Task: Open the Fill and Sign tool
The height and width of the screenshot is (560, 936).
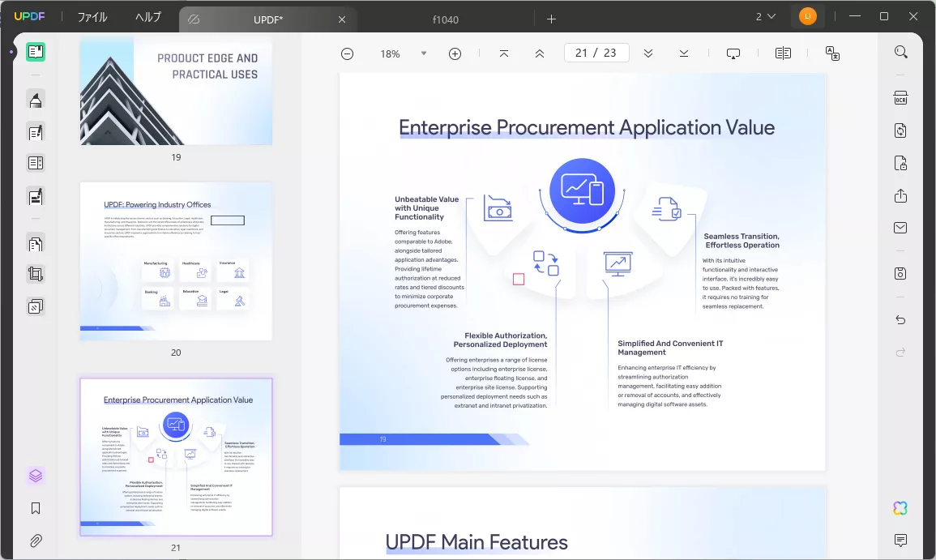Action: (x=36, y=196)
